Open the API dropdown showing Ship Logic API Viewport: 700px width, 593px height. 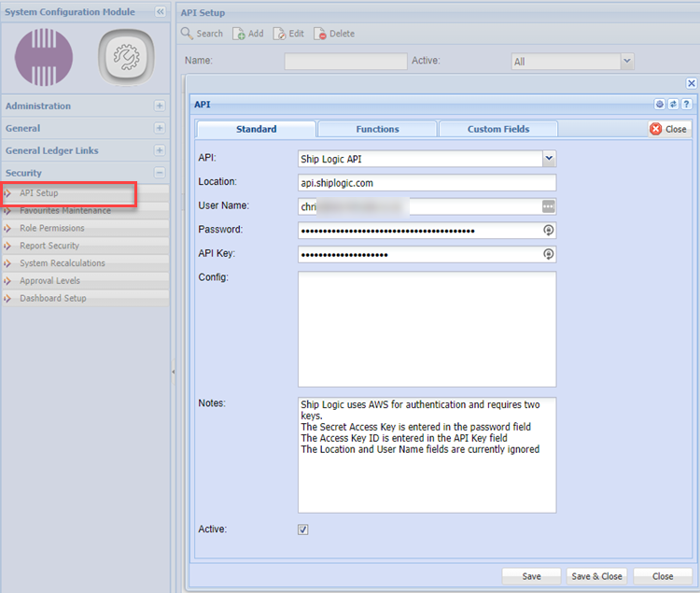[549, 159]
